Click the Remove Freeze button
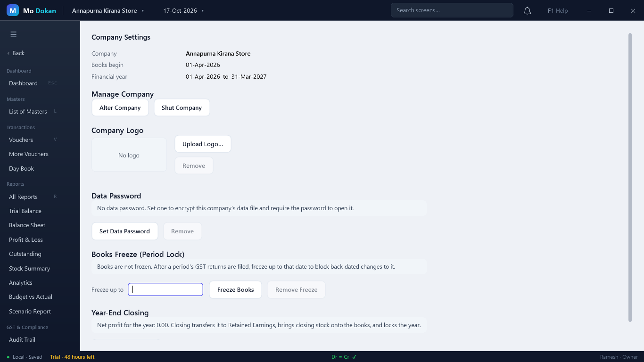Image resolution: width=644 pixels, height=362 pixels. [x=296, y=289]
